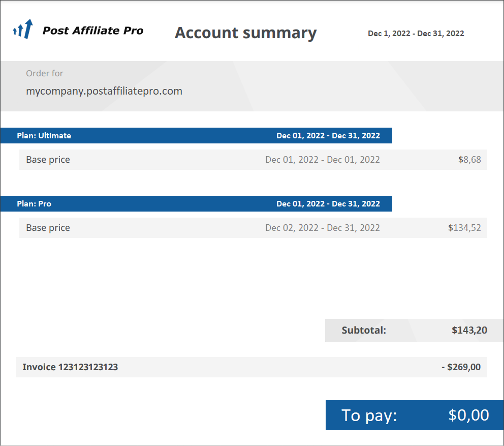504x446 pixels.
Task: Click the mycompany.postaffiliatepro.com domain
Action: click(x=104, y=92)
